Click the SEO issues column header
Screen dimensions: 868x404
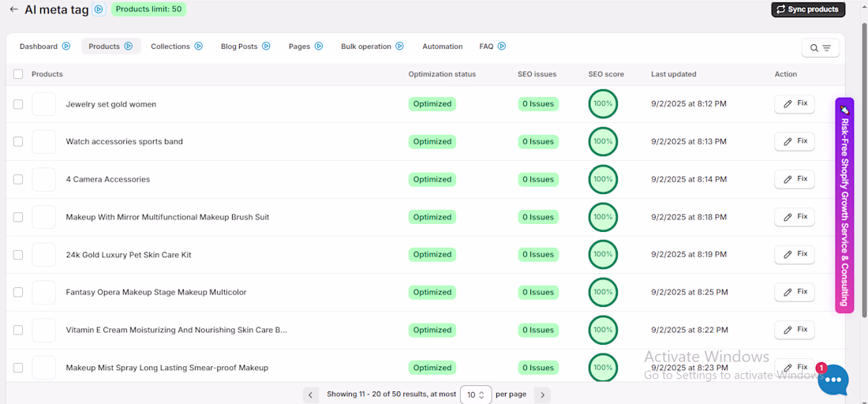[x=537, y=74]
